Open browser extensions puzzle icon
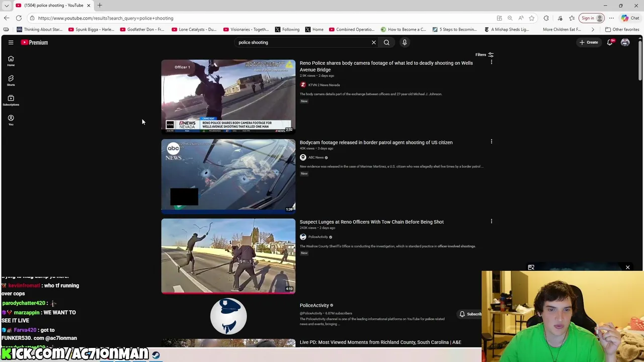 [x=546, y=18]
